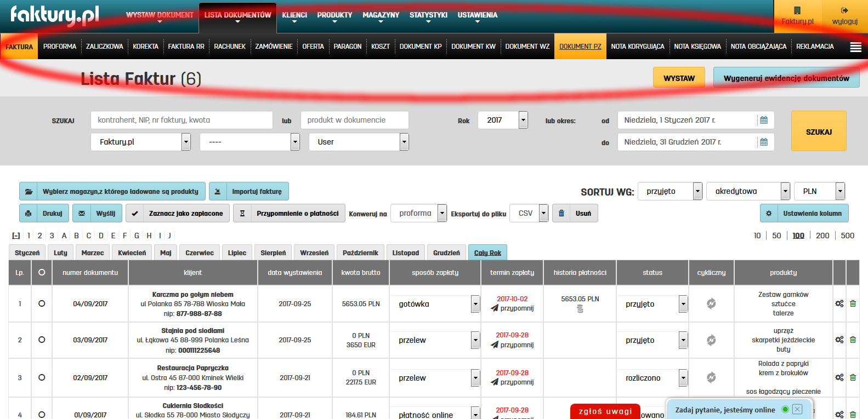Click the kontrahent, NIP search field
This screenshot has width=868, height=419.
(x=181, y=120)
